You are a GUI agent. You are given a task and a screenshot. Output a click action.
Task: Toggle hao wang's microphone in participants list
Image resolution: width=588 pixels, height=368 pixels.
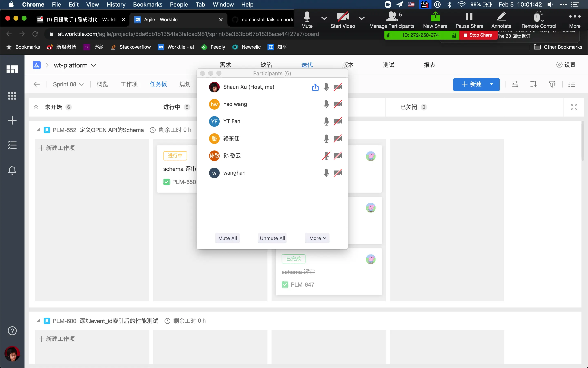pyautogui.click(x=326, y=104)
